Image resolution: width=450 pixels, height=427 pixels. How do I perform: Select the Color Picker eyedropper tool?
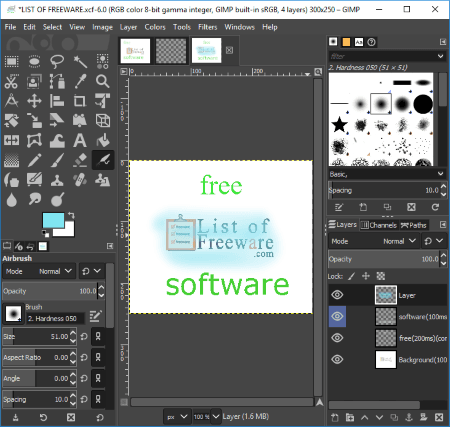pos(80,81)
